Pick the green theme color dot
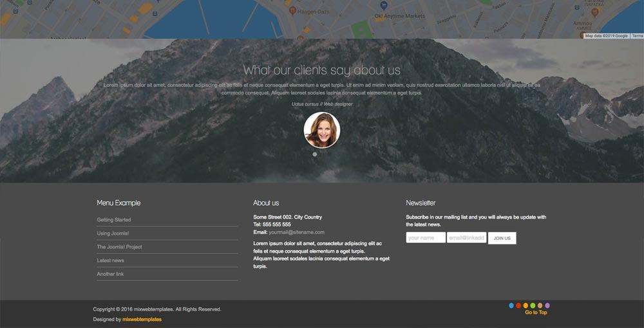Image resolution: width=644 pixels, height=328 pixels. point(533,305)
